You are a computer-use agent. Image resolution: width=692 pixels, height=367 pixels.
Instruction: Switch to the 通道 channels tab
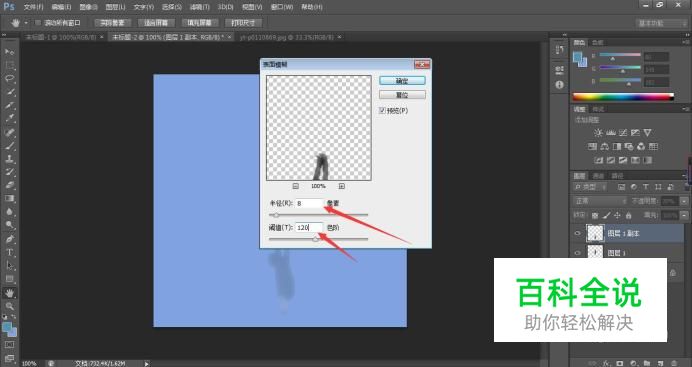(598, 176)
